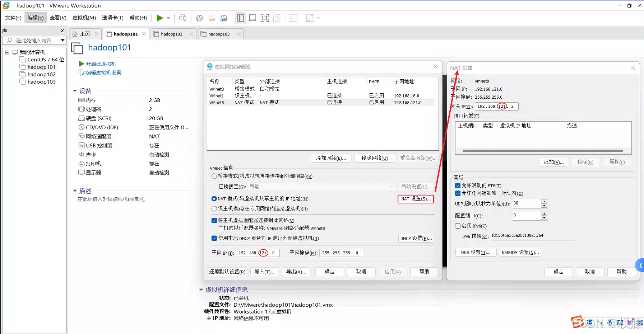Open the 帮助(H) menu
644x334 pixels.
tap(138, 18)
